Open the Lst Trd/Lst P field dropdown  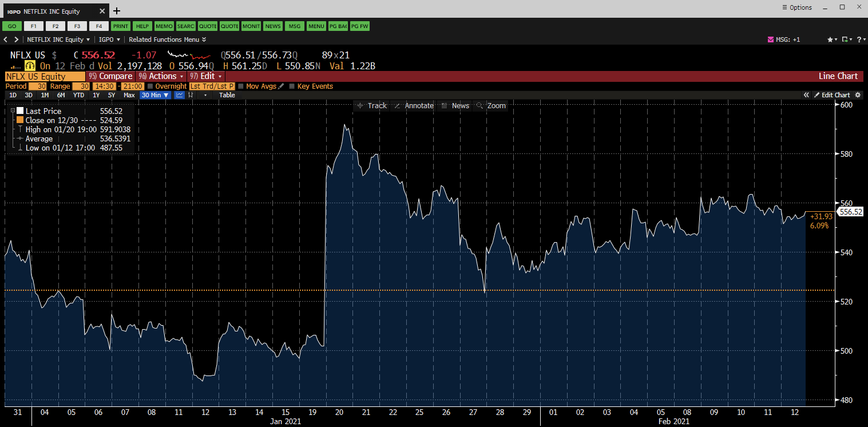213,86
